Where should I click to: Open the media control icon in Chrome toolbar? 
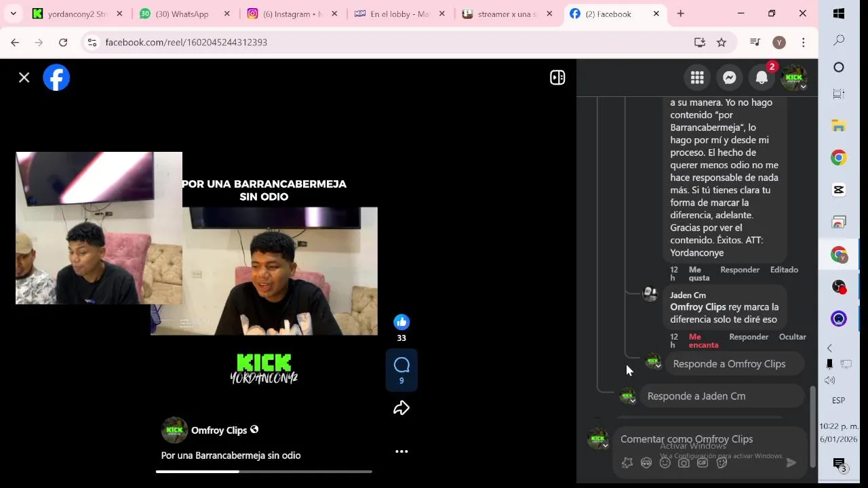click(x=755, y=42)
